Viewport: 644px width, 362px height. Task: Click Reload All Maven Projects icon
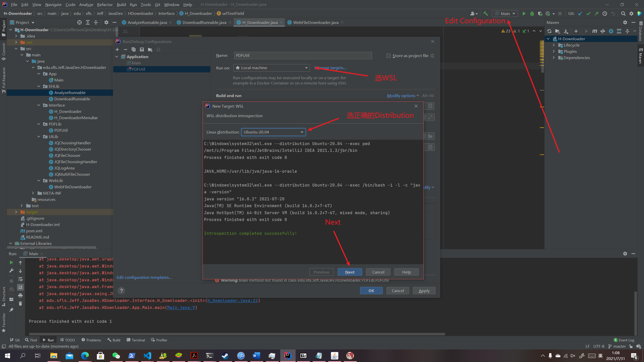[549, 31]
